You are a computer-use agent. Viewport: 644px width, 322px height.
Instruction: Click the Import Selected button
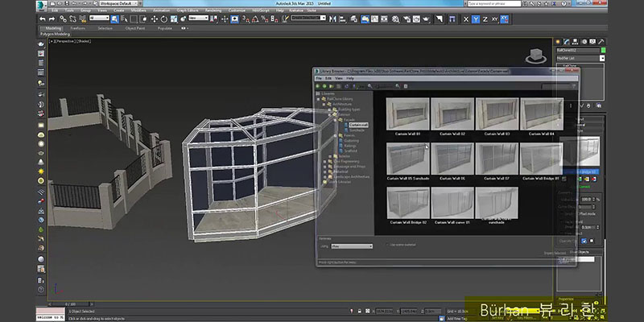[555, 253]
